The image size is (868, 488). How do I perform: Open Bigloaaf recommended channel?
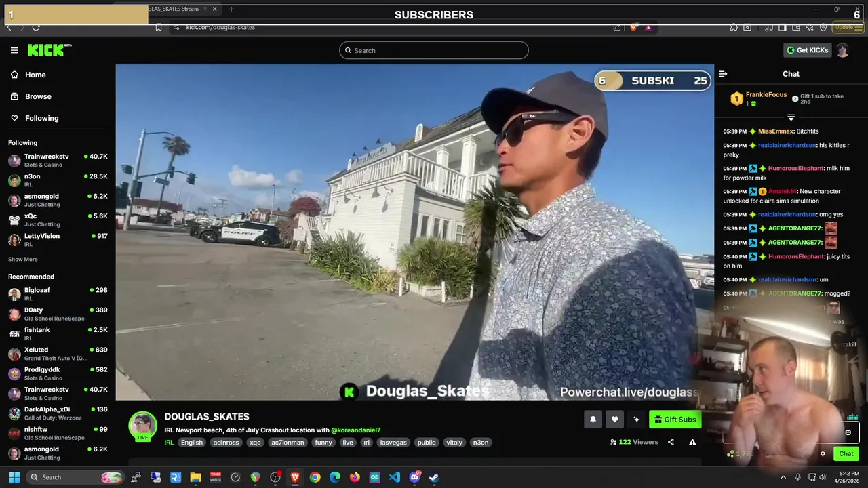pos(58,294)
